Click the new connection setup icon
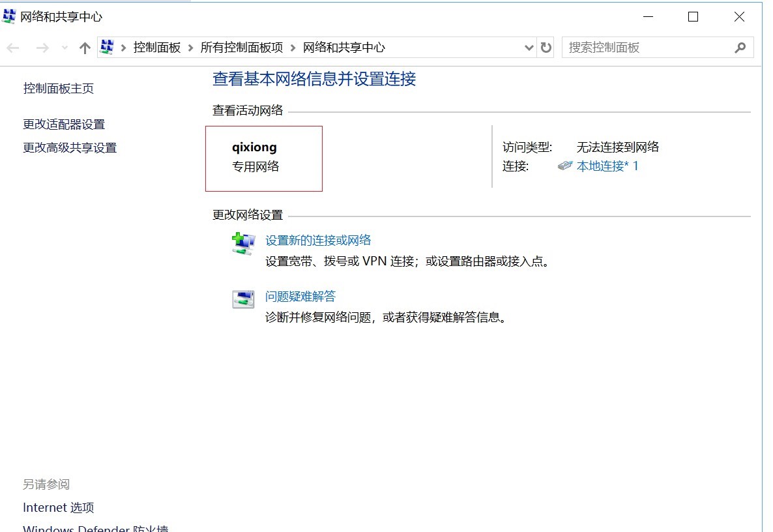Viewport: 773px width, 532px height. coord(243,244)
